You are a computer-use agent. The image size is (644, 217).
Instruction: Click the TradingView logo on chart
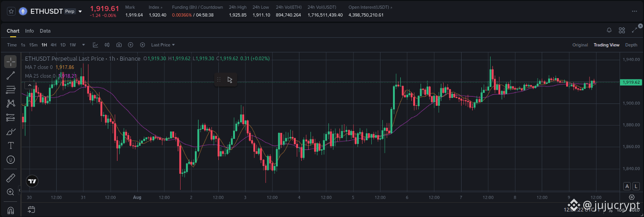point(32,181)
